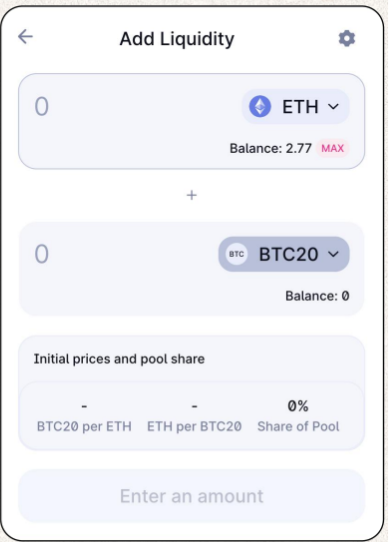Click the Enter an amount button

click(x=192, y=496)
